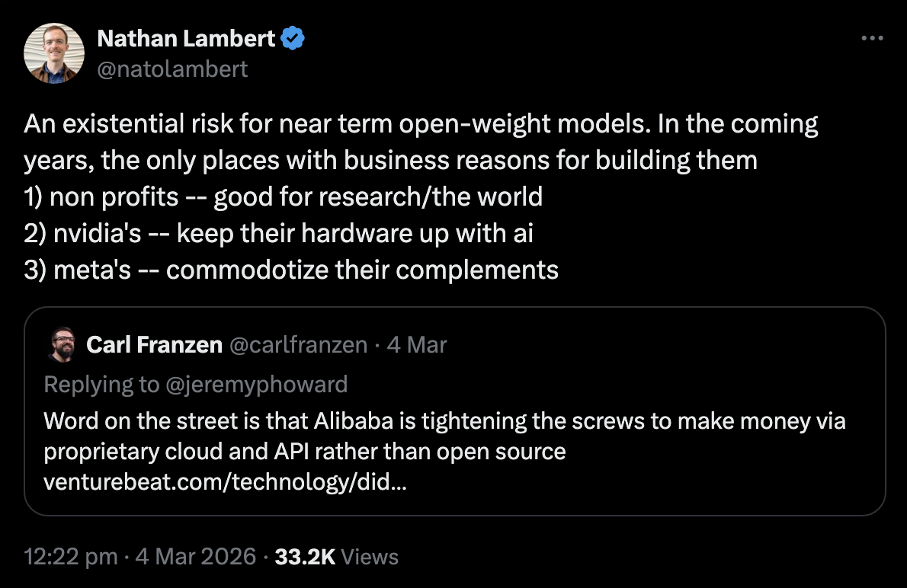907x588 pixels.
Task: Open the venturebeat.com article link
Action: (x=224, y=483)
